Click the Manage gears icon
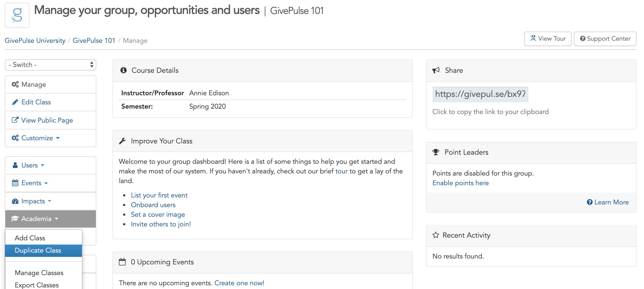This screenshot has width=644, height=289. (x=15, y=85)
